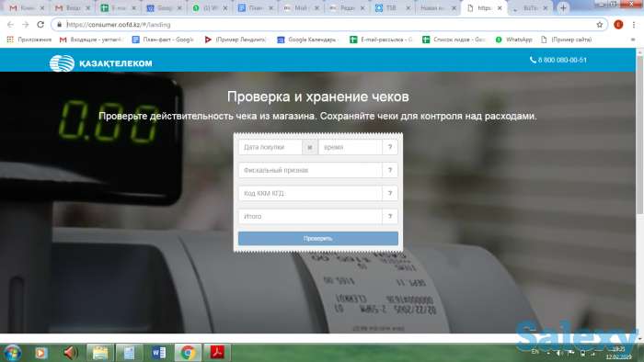
Task: Open the Windows Start menu
Action: 12,353
